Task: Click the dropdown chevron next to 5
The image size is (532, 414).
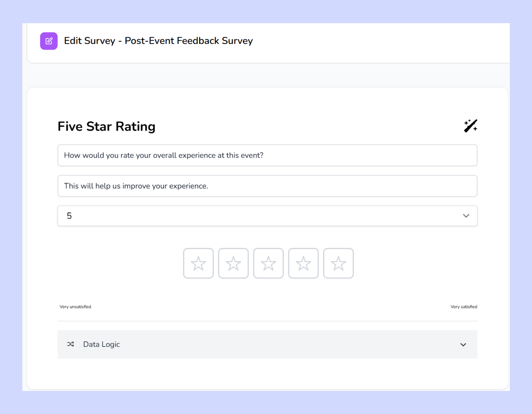Action: pos(466,216)
